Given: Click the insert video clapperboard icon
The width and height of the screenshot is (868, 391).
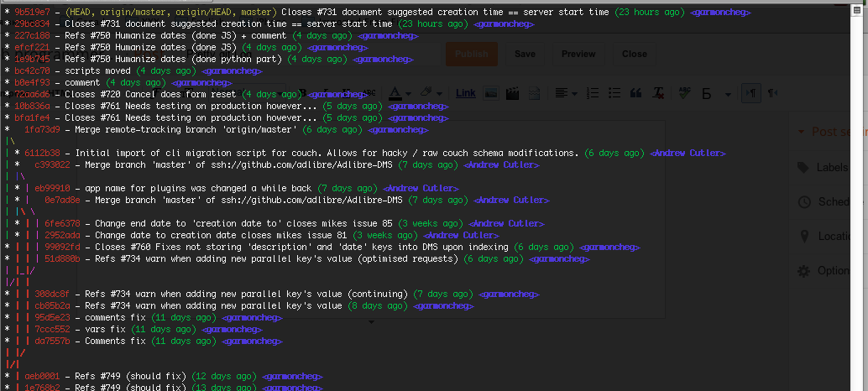Looking at the screenshot, I should click(x=511, y=92).
